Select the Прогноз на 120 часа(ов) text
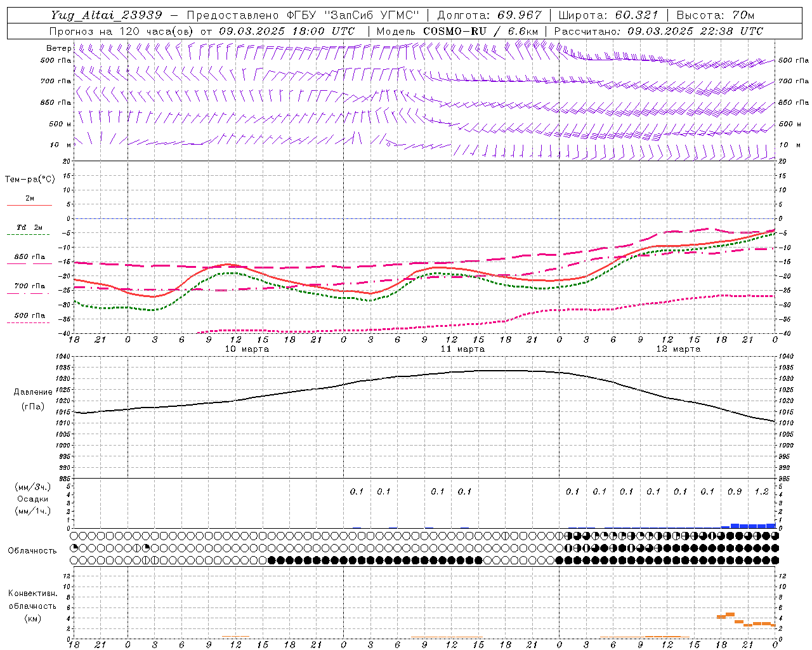The width and height of the screenshot is (812, 650). coord(122,31)
